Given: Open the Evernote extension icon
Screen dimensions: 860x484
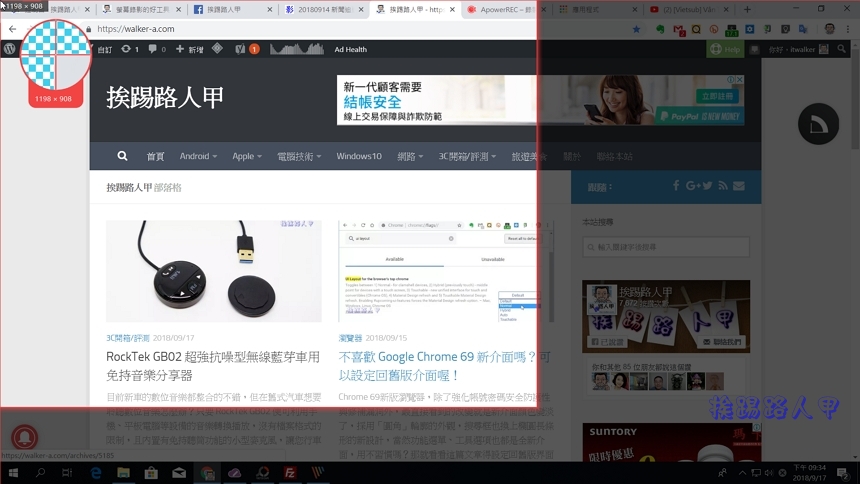Looking at the screenshot, I should pyautogui.click(x=660, y=29).
